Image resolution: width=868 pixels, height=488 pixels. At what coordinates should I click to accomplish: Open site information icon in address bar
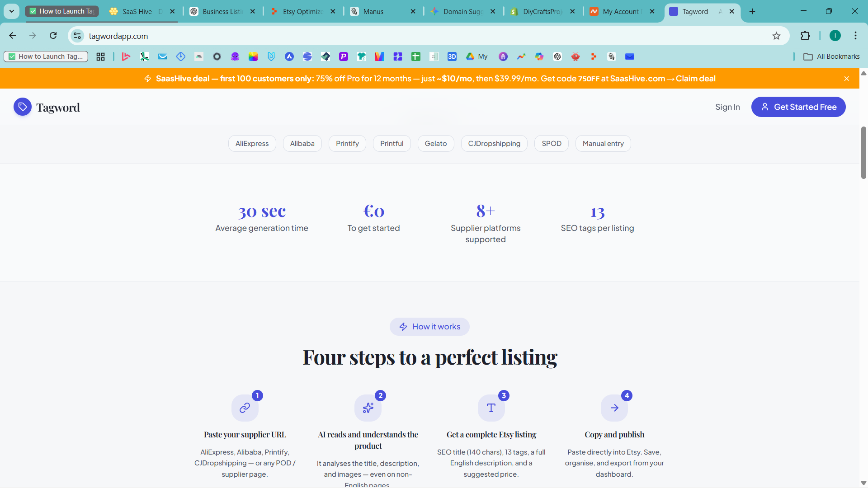(x=78, y=36)
